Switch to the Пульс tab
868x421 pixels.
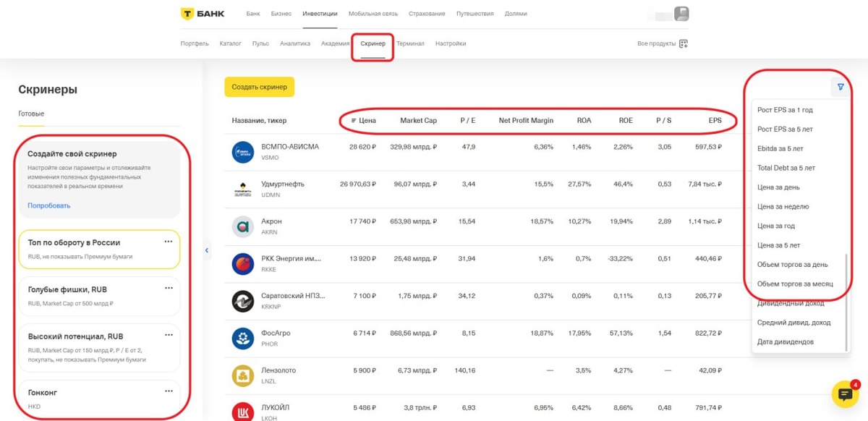coord(260,43)
